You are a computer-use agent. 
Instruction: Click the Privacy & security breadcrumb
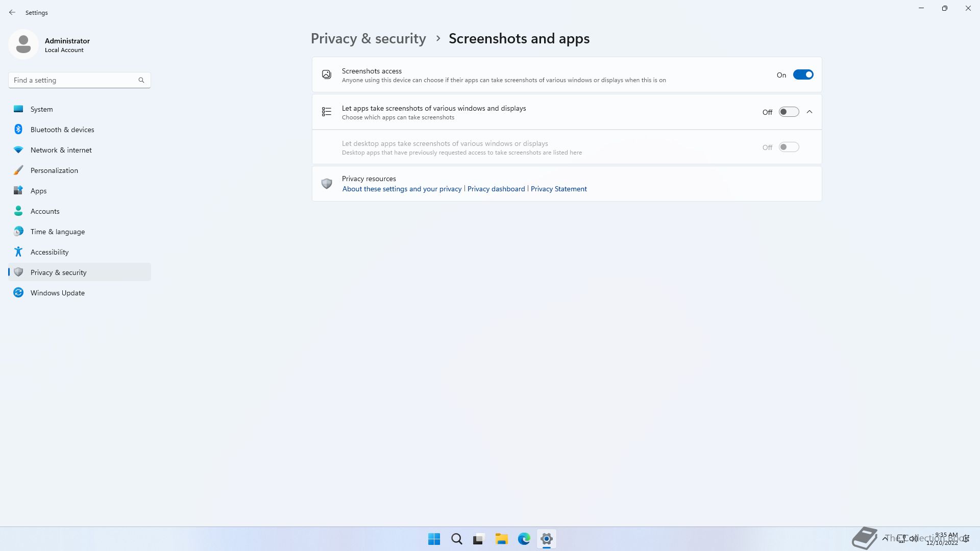(x=368, y=39)
